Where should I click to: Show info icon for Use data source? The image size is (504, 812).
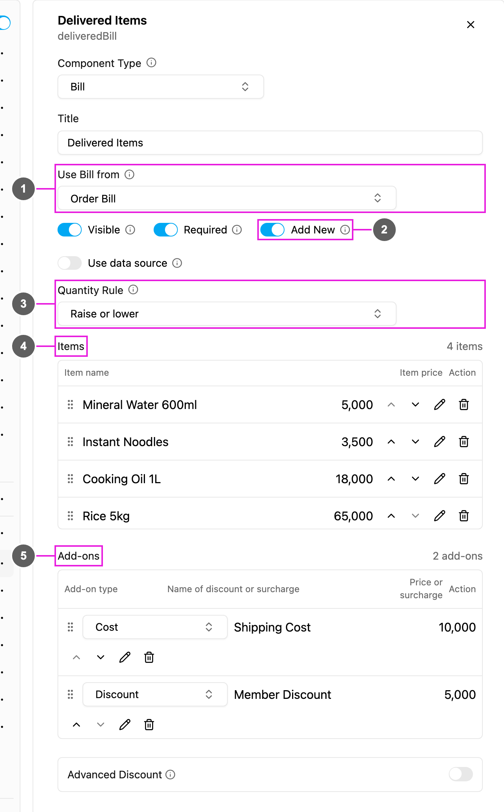coord(177,263)
